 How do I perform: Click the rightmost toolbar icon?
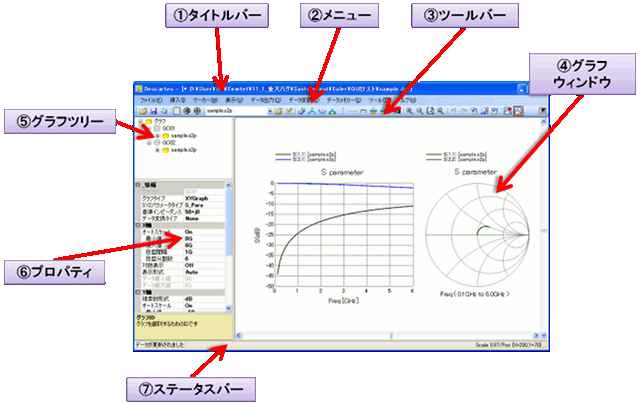tap(542, 112)
